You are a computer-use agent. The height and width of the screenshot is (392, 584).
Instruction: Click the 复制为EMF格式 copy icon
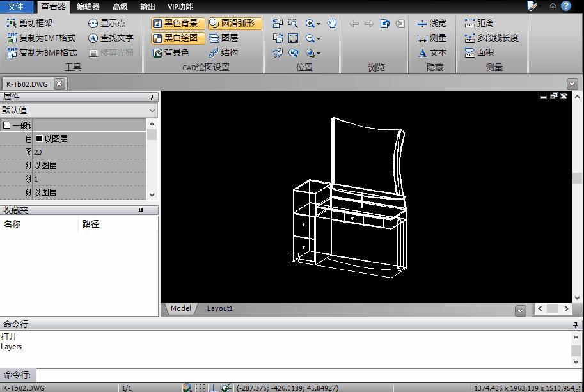[12, 38]
